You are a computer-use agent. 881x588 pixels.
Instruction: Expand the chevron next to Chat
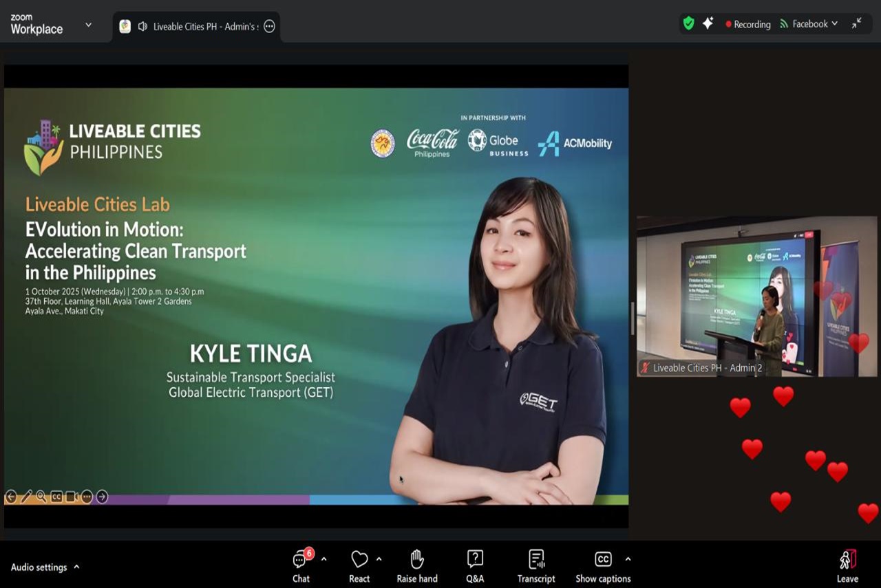point(323,559)
